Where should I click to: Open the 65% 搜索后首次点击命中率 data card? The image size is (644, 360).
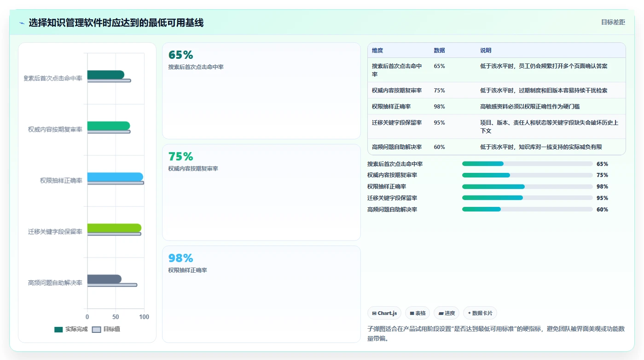pos(261,91)
